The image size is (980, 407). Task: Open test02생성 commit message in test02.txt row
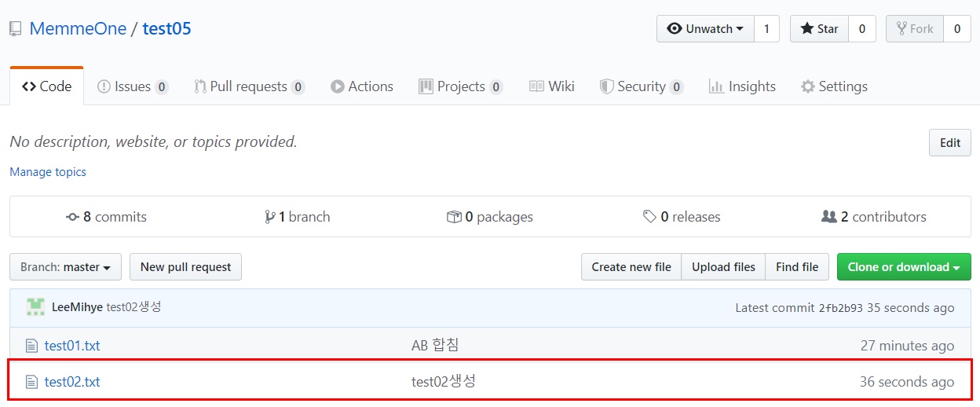point(444,381)
